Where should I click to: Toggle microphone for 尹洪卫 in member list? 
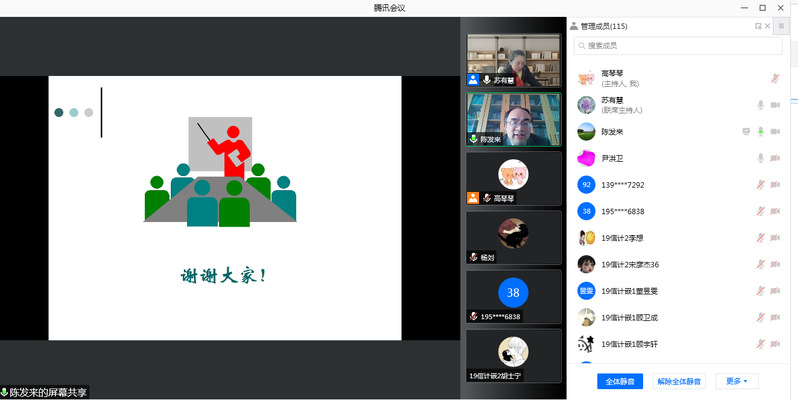coord(761,158)
